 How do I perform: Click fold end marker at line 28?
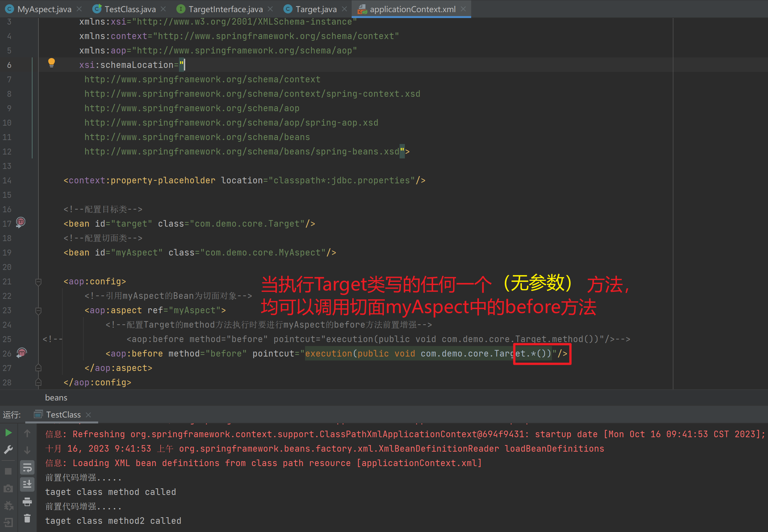pyautogui.click(x=38, y=382)
